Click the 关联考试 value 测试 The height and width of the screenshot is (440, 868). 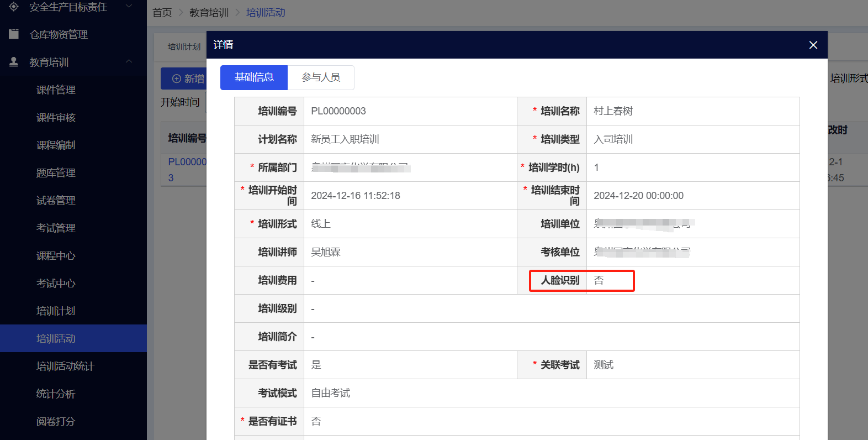(604, 365)
